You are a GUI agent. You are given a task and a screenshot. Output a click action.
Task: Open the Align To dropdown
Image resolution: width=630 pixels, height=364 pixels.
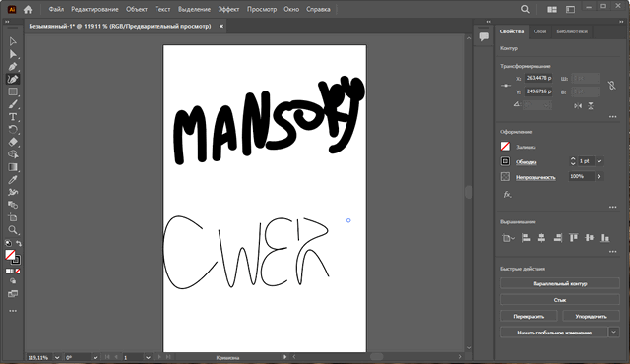pos(508,238)
